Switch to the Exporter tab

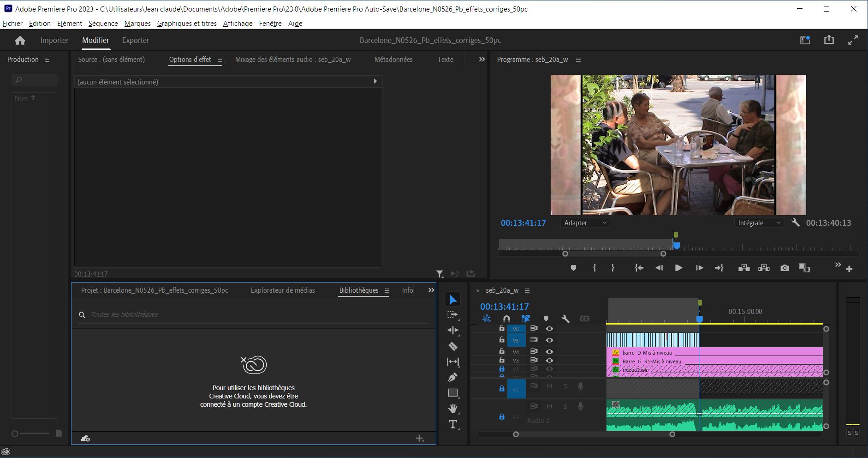click(x=136, y=41)
